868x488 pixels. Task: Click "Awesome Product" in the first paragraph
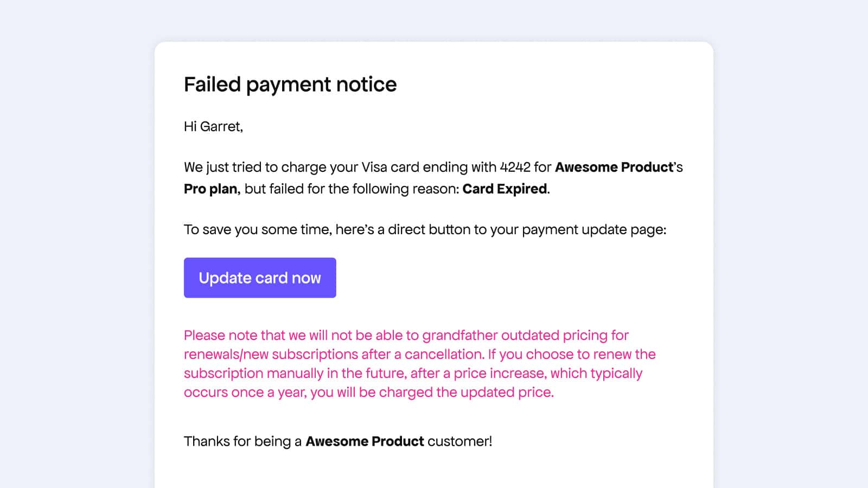(x=614, y=167)
